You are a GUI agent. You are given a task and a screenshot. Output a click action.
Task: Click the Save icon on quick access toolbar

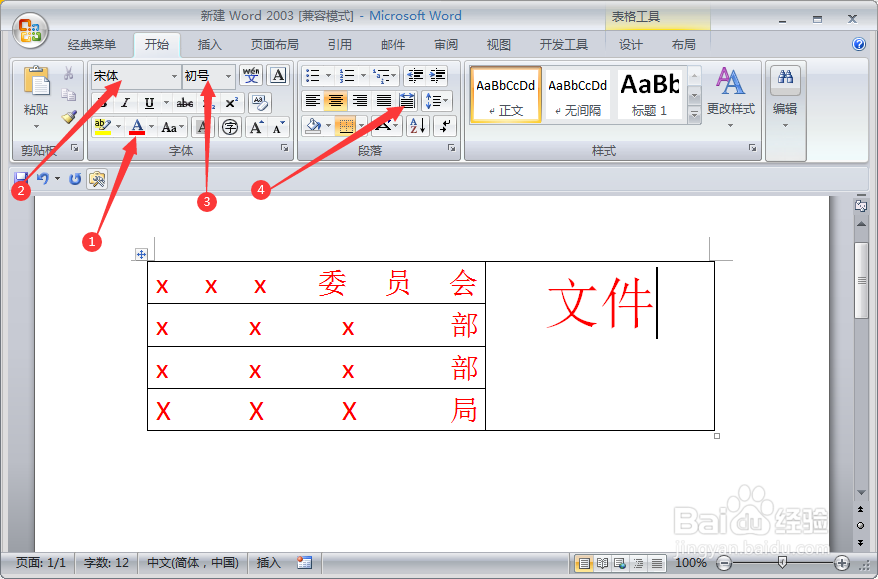tap(22, 178)
